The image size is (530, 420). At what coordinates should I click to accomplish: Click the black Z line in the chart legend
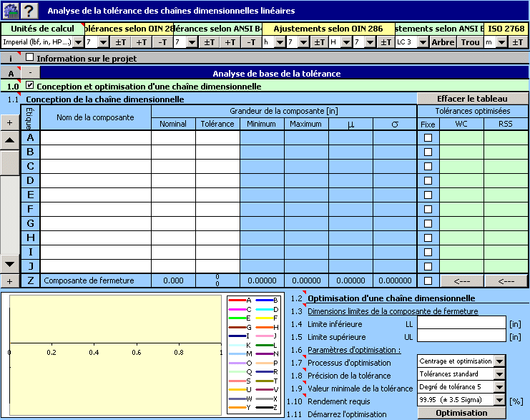[265, 408]
